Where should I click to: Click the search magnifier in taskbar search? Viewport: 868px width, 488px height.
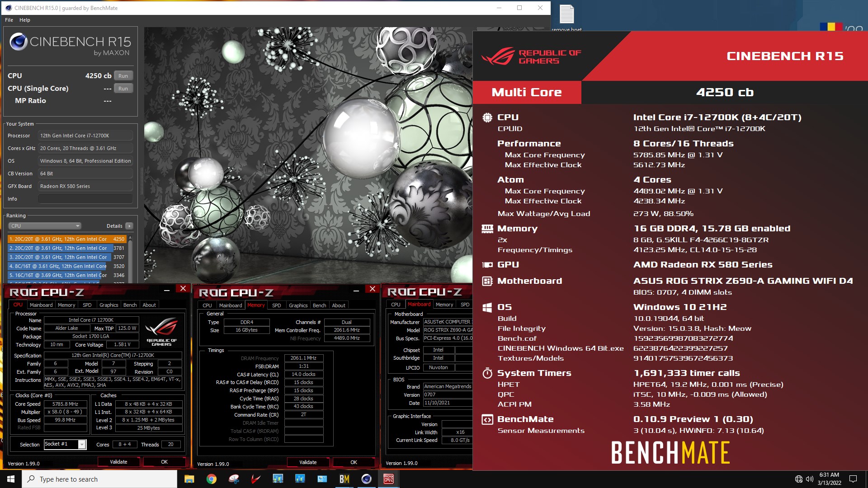point(31,479)
